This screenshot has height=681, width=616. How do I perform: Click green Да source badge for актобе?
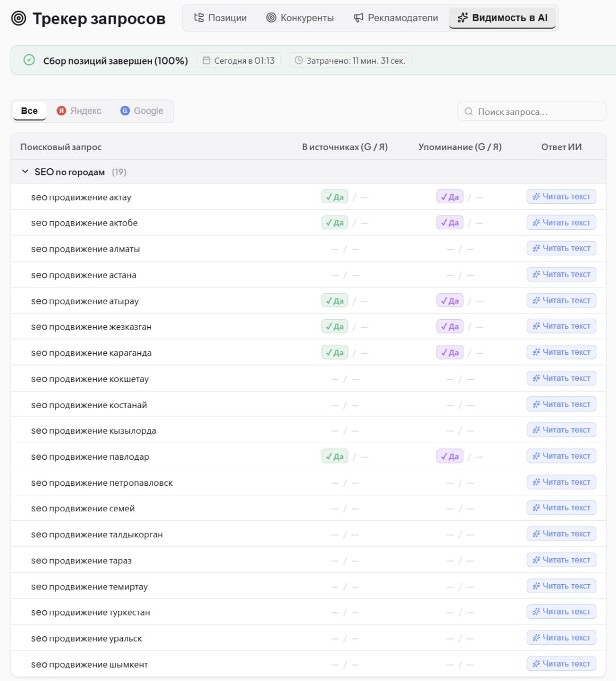tap(335, 222)
